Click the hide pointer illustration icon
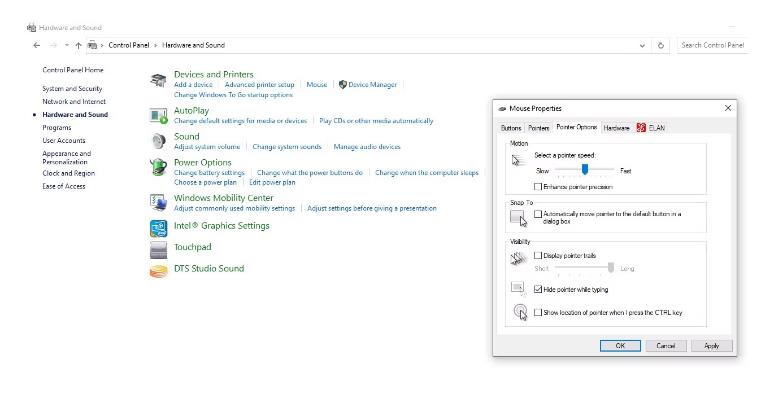Viewport: 771px width, 394px height. pyautogui.click(x=518, y=288)
